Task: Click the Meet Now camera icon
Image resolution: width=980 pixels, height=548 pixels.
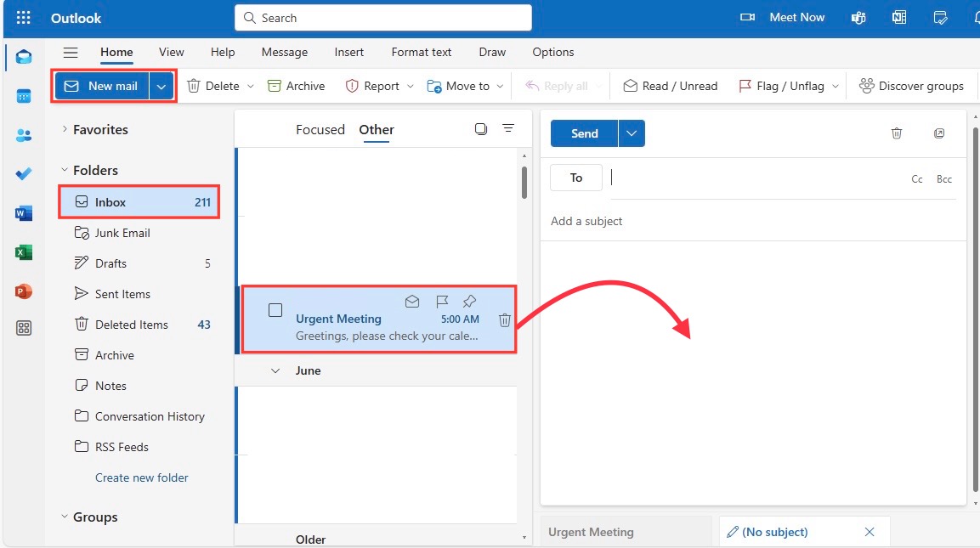Action: click(x=747, y=18)
